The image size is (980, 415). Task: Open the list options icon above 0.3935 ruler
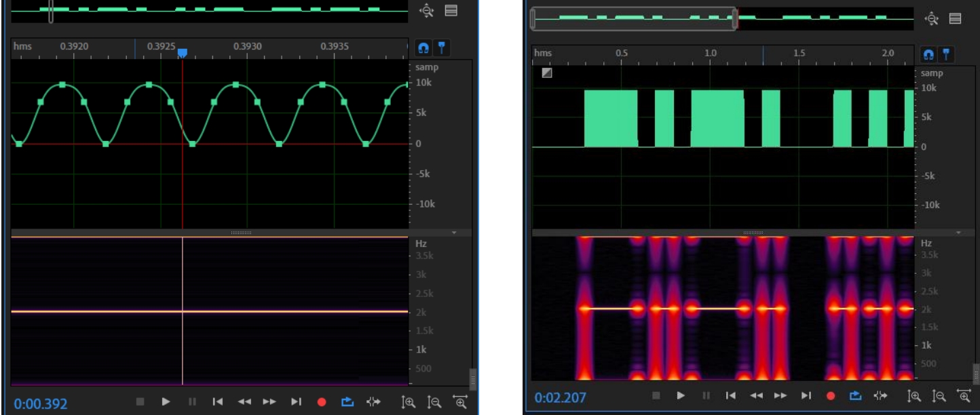(x=451, y=11)
